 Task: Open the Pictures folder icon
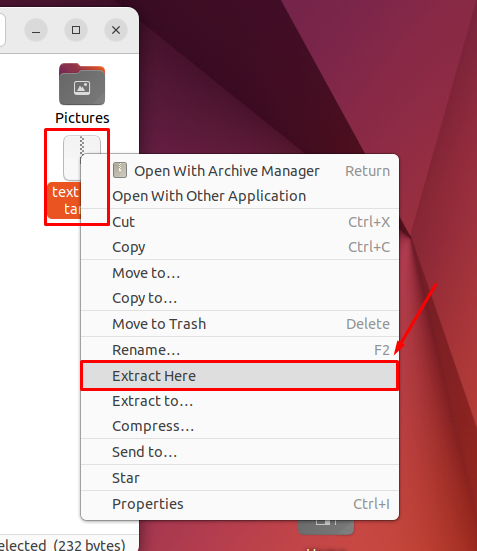82,84
